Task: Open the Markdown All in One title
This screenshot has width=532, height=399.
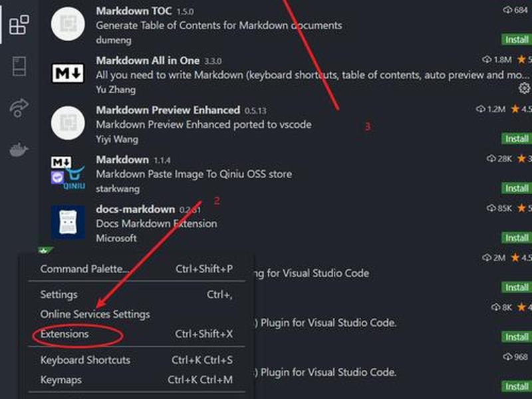Action: [148, 61]
